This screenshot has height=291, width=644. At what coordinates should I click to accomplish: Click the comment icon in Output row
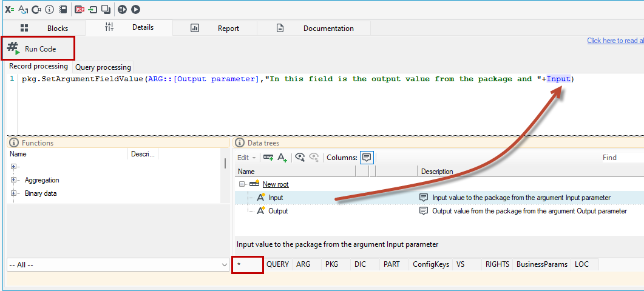click(424, 211)
